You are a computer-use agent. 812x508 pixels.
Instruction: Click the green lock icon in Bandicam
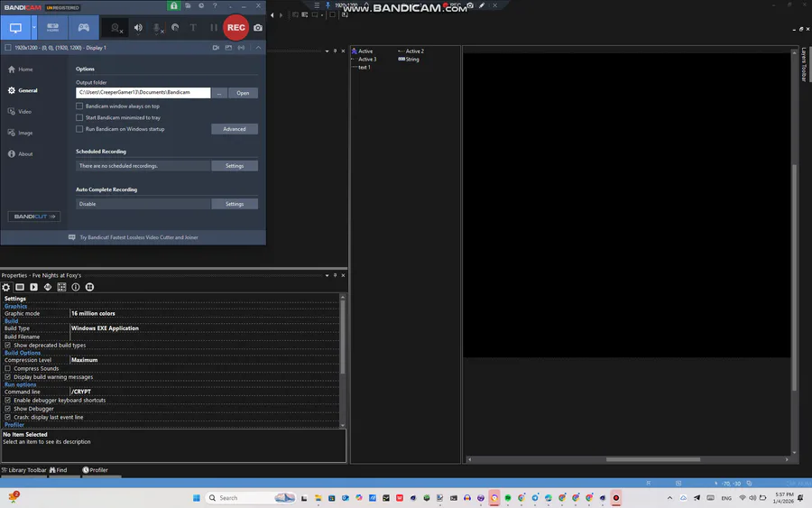[174, 5]
